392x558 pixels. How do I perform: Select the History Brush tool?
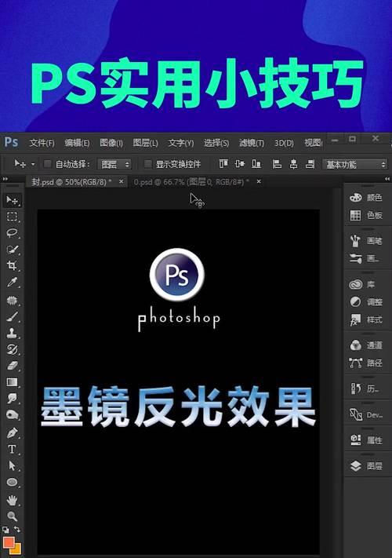12,349
